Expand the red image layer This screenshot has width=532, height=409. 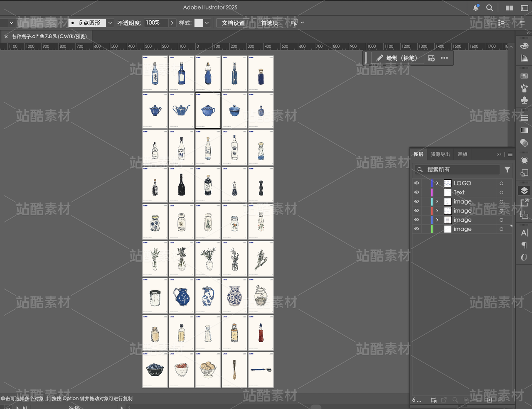tap(437, 211)
